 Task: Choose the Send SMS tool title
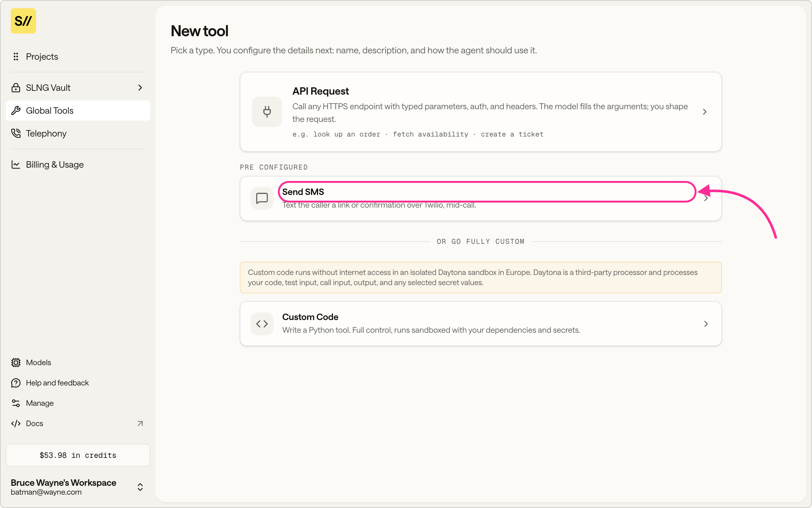click(303, 192)
